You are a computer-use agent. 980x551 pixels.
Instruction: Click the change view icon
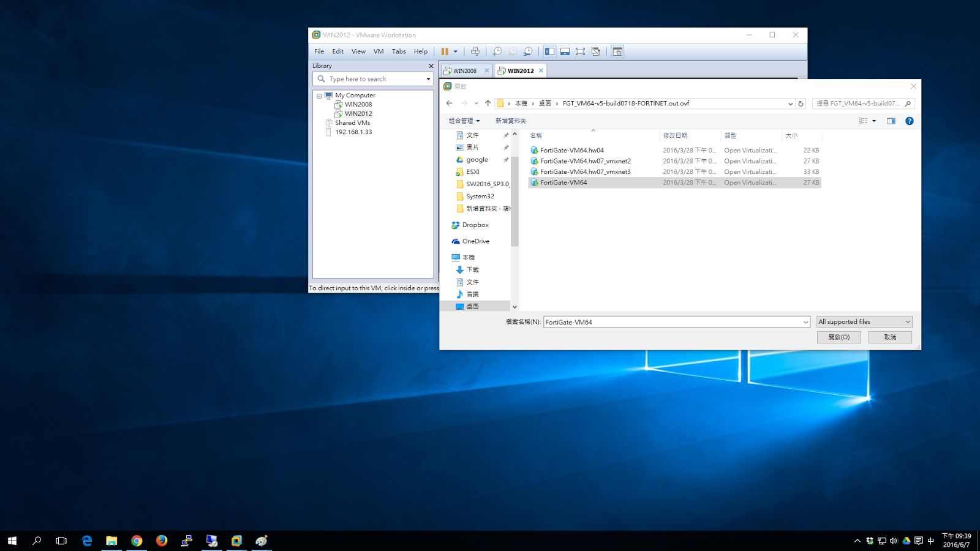[863, 121]
